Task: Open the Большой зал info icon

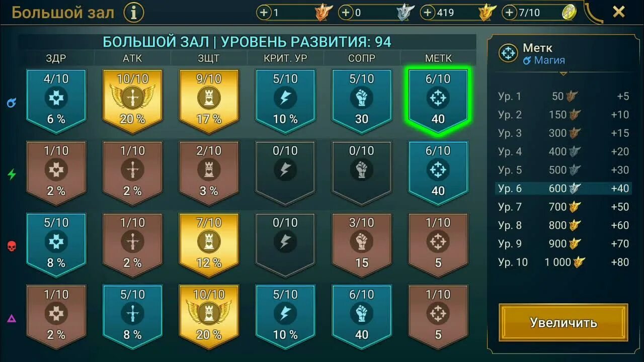Action: coord(133,13)
